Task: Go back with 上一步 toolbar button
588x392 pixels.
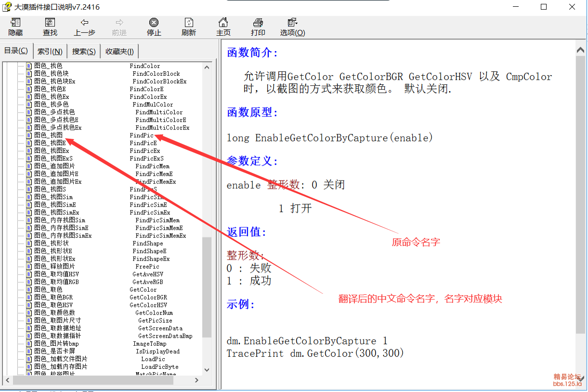Action: (x=85, y=27)
